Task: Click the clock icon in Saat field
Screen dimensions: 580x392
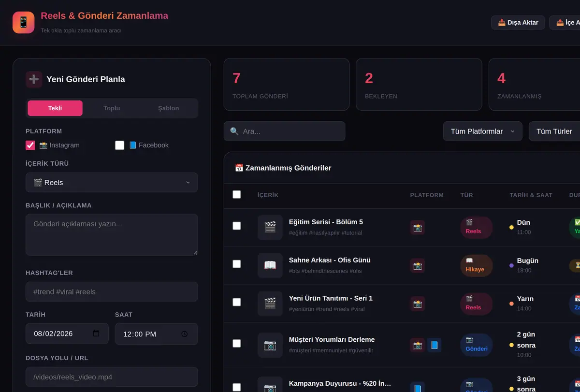Action: tap(185, 334)
